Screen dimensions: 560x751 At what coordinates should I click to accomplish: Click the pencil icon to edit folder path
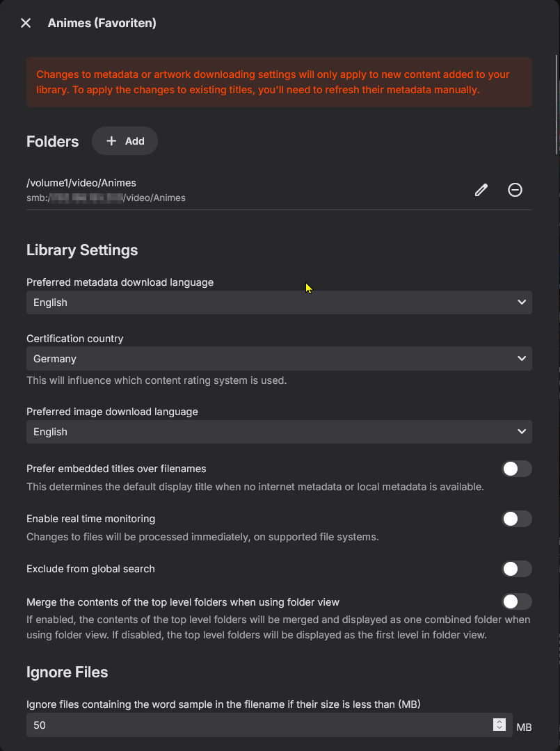481,190
